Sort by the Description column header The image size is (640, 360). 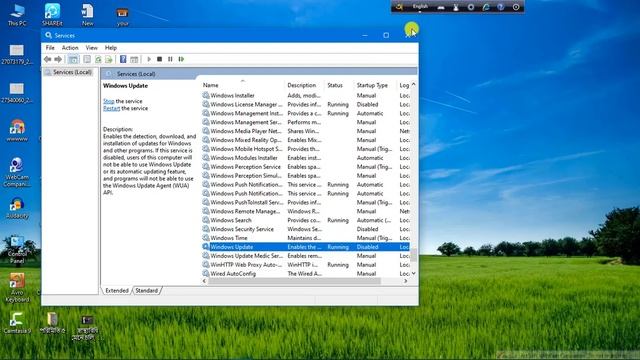[x=302, y=85]
